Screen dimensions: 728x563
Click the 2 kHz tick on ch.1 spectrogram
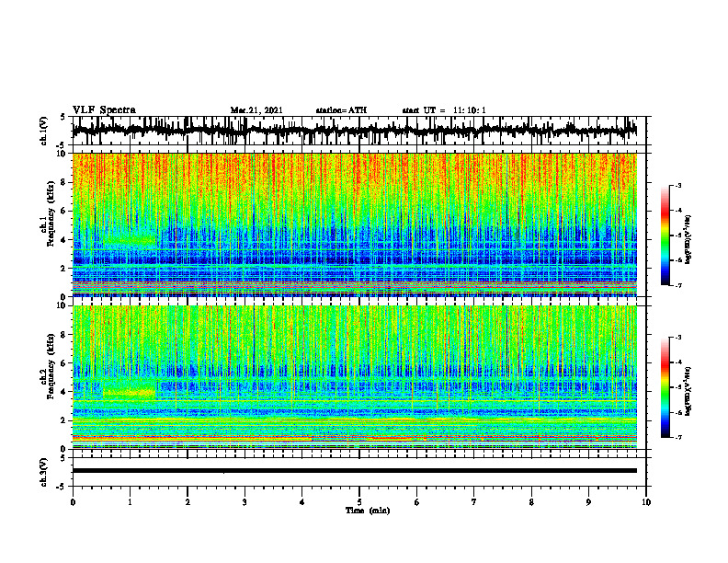pos(64,268)
